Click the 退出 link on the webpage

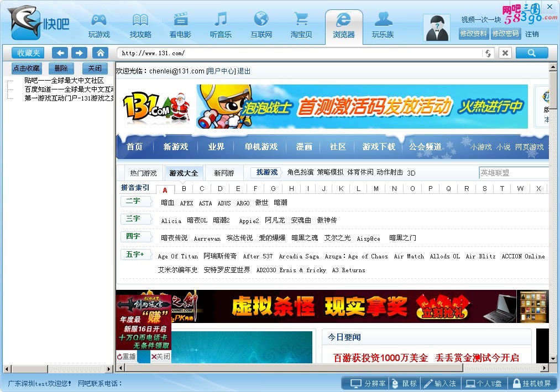(x=244, y=71)
